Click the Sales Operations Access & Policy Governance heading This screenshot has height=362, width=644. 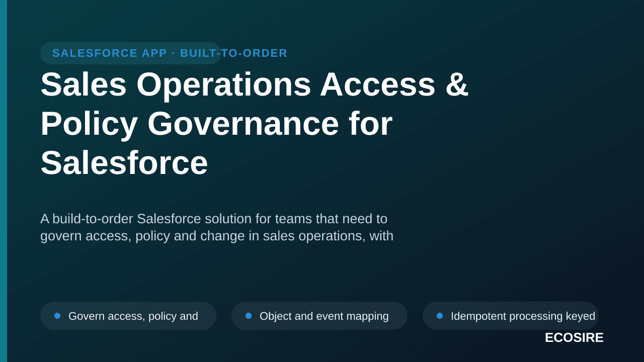point(255,124)
